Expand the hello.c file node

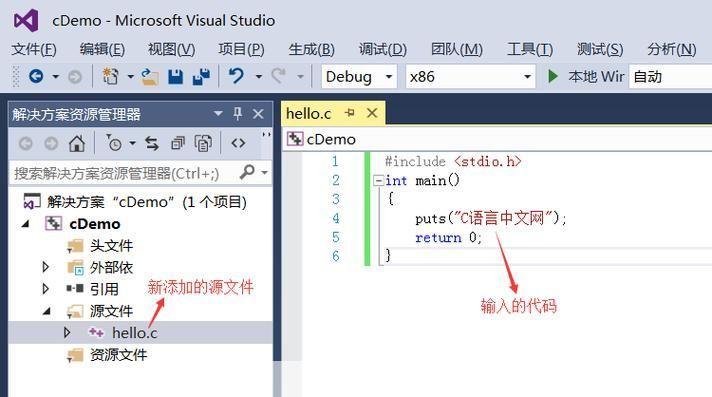tap(67, 332)
